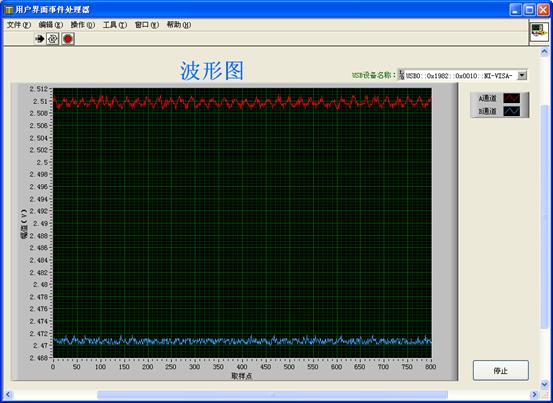Screen dimensions: 553x403
Task: Open the 工具 menu
Action: (x=115, y=25)
